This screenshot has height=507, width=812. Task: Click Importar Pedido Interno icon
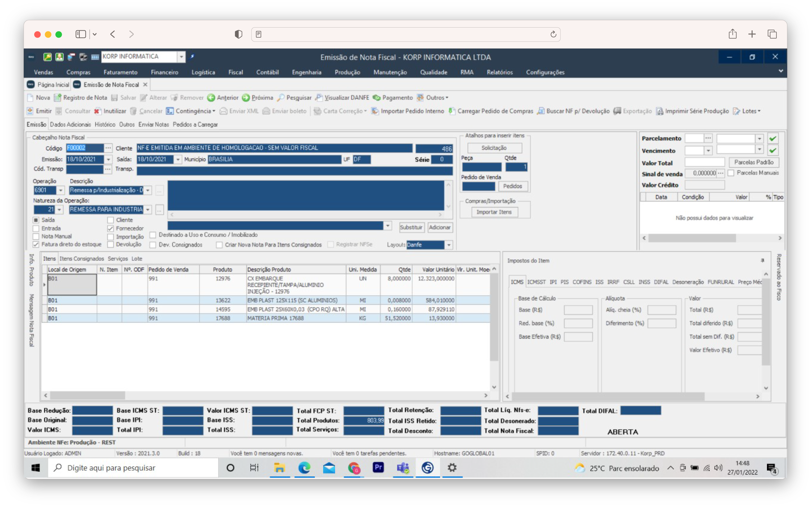click(x=375, y=111)
